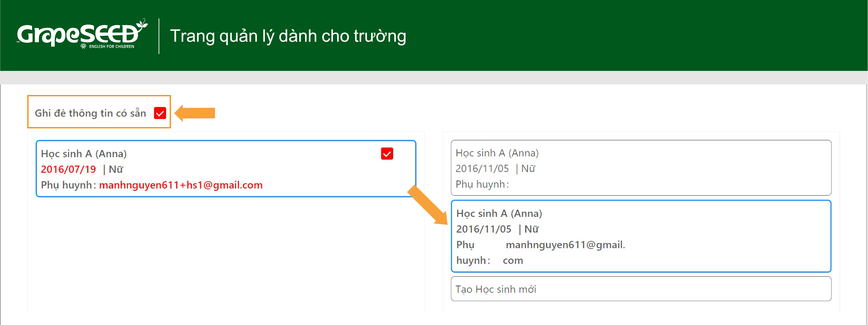Select the left Học sinh A card dated 2016/07/19
This screenshot has height=325, width=868.
click(226, 169)
